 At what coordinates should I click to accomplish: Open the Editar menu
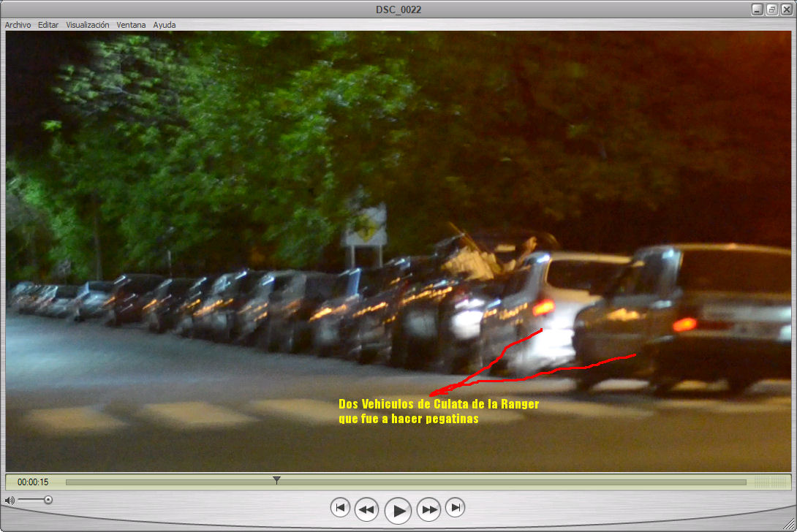(48, 25)
